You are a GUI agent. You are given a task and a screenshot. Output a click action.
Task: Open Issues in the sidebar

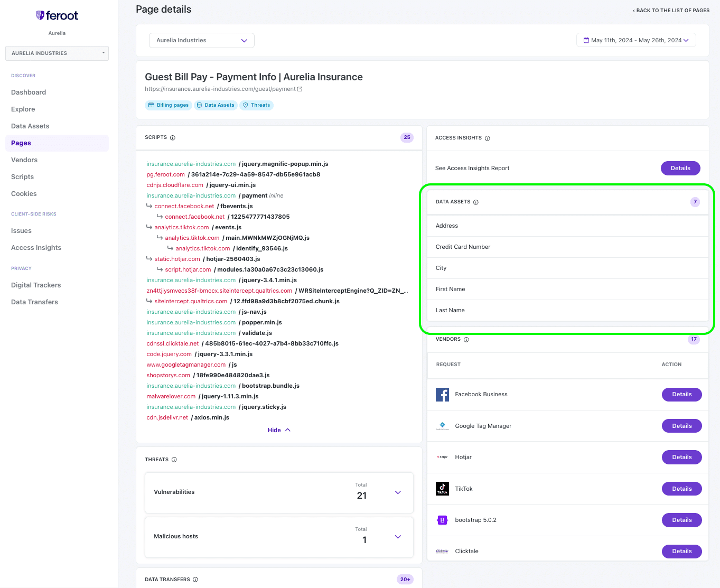pos(21,231)
